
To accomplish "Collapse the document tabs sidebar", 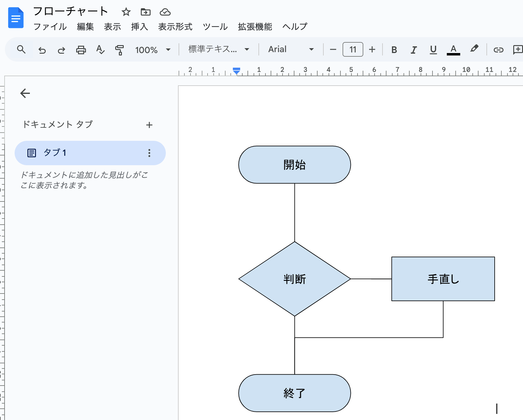I will (25, 93).
